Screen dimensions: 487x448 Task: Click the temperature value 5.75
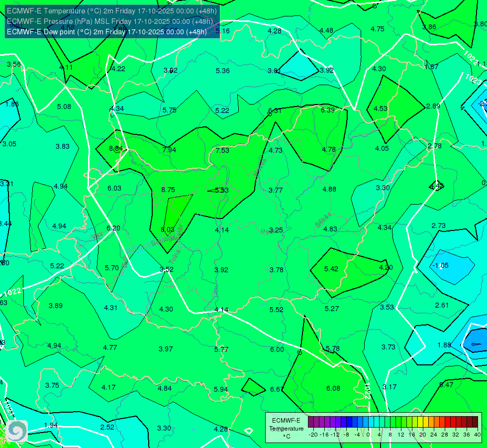pyautogui.click(x=170, y=110)
